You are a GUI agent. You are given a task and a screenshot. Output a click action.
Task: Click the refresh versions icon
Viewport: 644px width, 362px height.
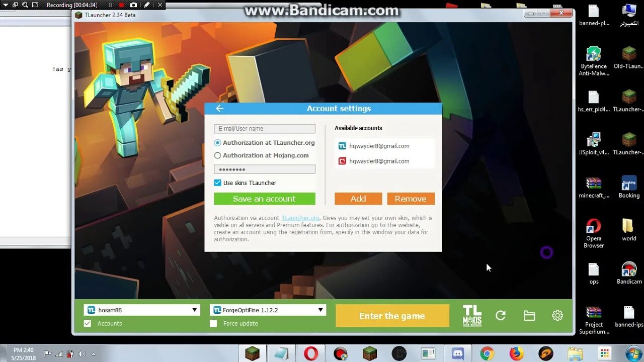pyautogui.click(x=501, y=315)
